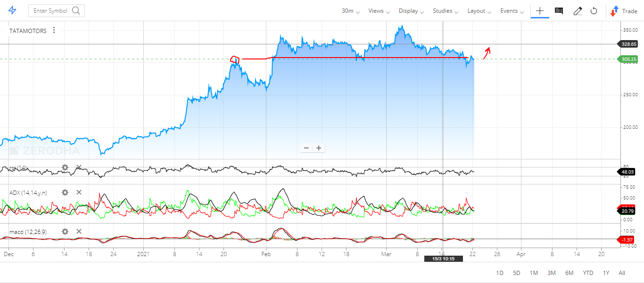The width and height of the screenshot is (644, 283).
Task: Zoom out chart with minus button
Action: click(306, 148)
